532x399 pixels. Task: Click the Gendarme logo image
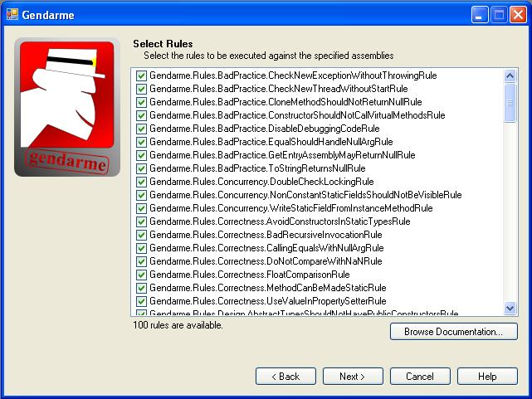click(x=67, y=107)
